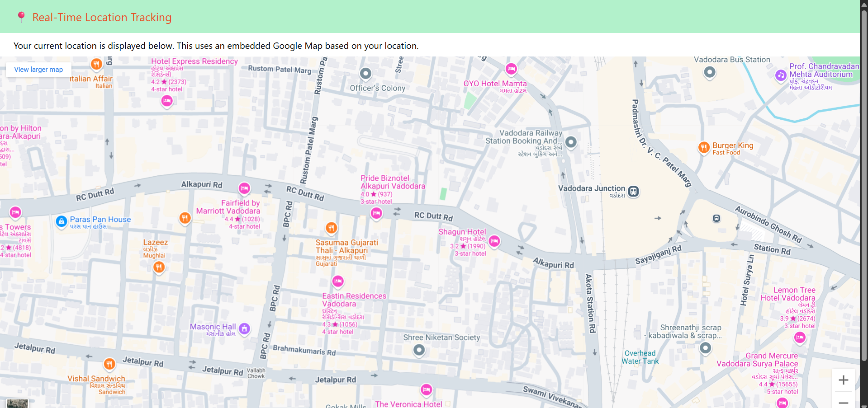The height and width of the screenshot is (408, 868).
Task: Click the Vadodara Bus Station label
Action: 732,60
